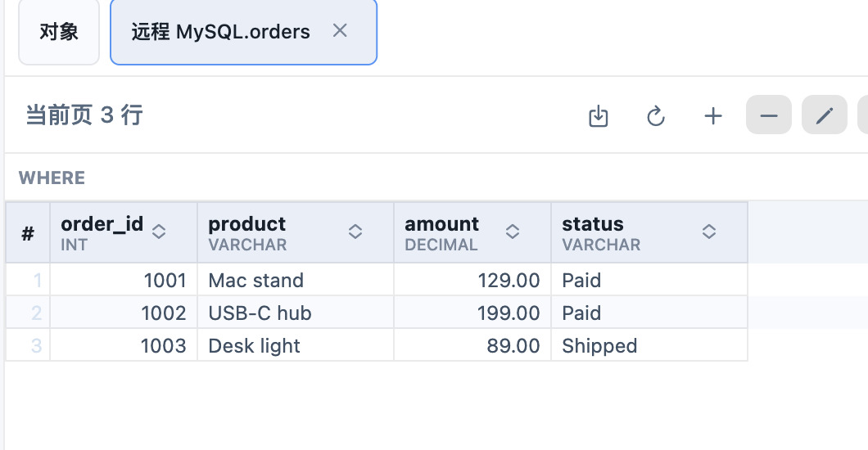This screenshot has height=450, width=868.
Task: Refresh the orders table data
Action: pyautogui.click(x=655, y=115)
